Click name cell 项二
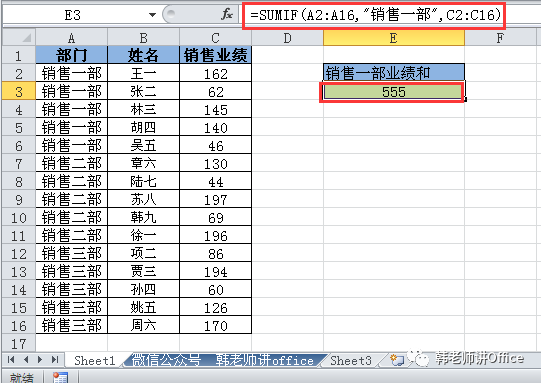This screenshot has width=541, height=383. tap(144, 253)
